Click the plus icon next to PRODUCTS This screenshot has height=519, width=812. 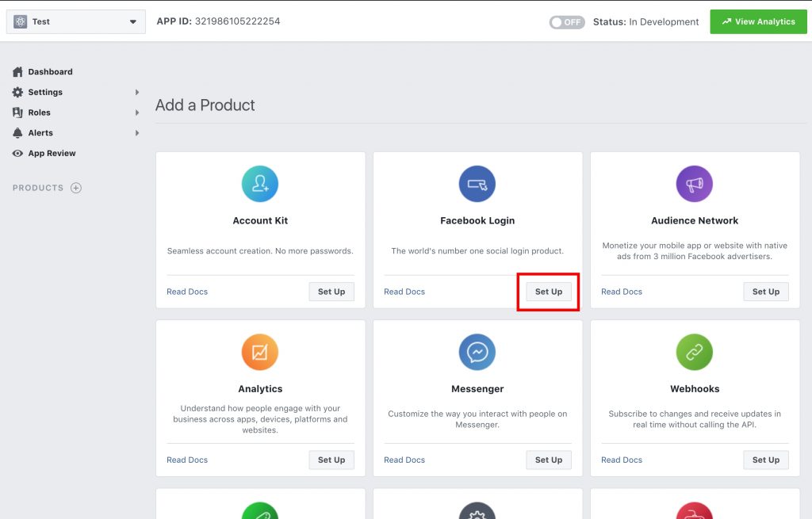[76, 188]
